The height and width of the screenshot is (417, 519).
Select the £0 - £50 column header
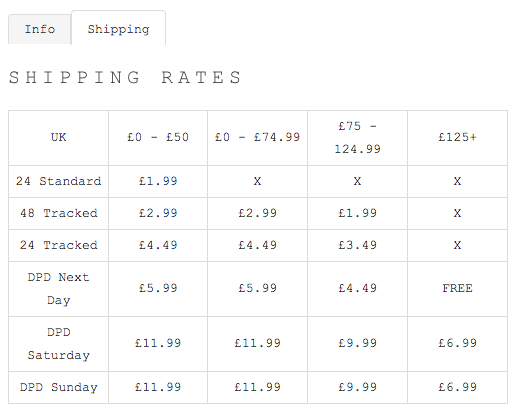[x=158, y=138]
